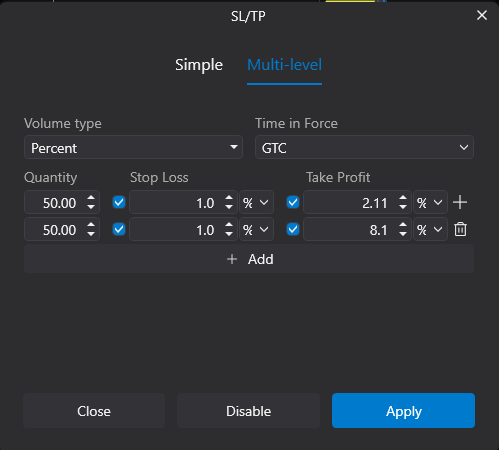Increase first row Quantity with up arrow
The image size is (499, 450).
tap(91, 198)
